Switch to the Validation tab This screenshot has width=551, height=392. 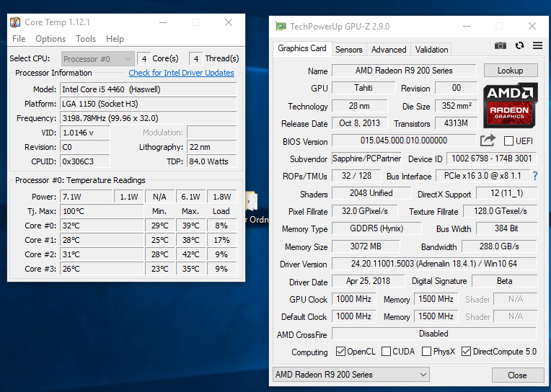coord(431,50)
